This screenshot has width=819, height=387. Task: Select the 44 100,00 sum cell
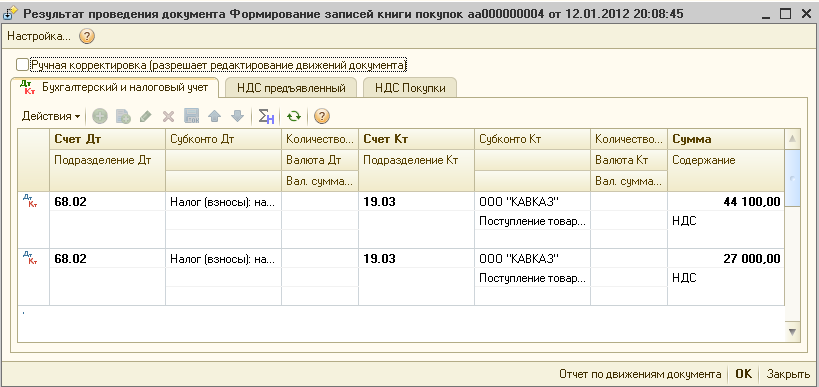coord(726,202)
